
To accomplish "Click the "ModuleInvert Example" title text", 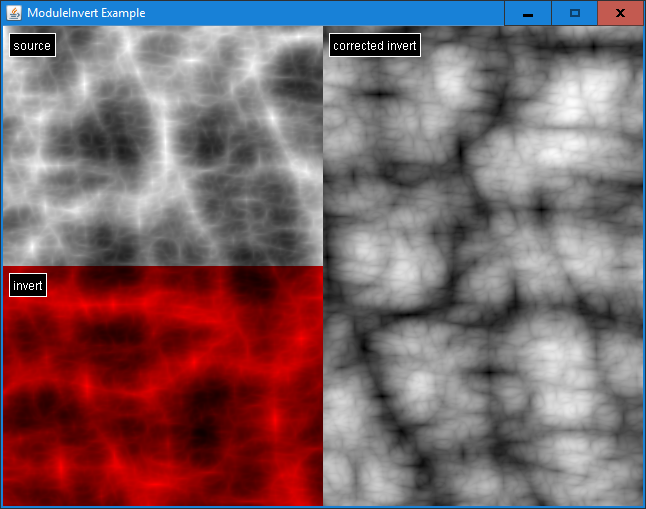I will pyautogui.click(x=86, y=13).
